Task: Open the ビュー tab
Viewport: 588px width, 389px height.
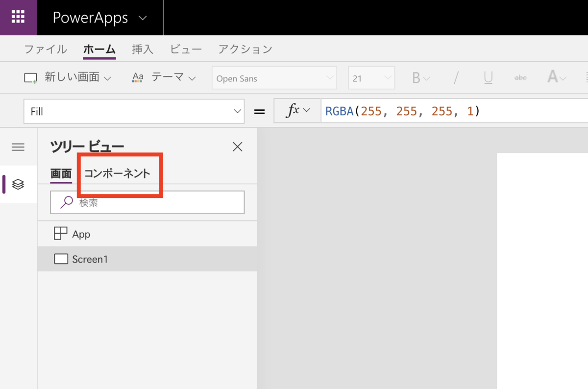Action: tap(186, 49)
